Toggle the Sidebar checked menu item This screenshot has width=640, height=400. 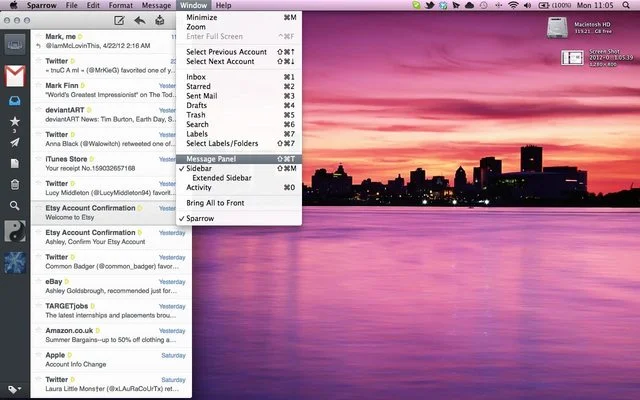[x=239, y=169]
